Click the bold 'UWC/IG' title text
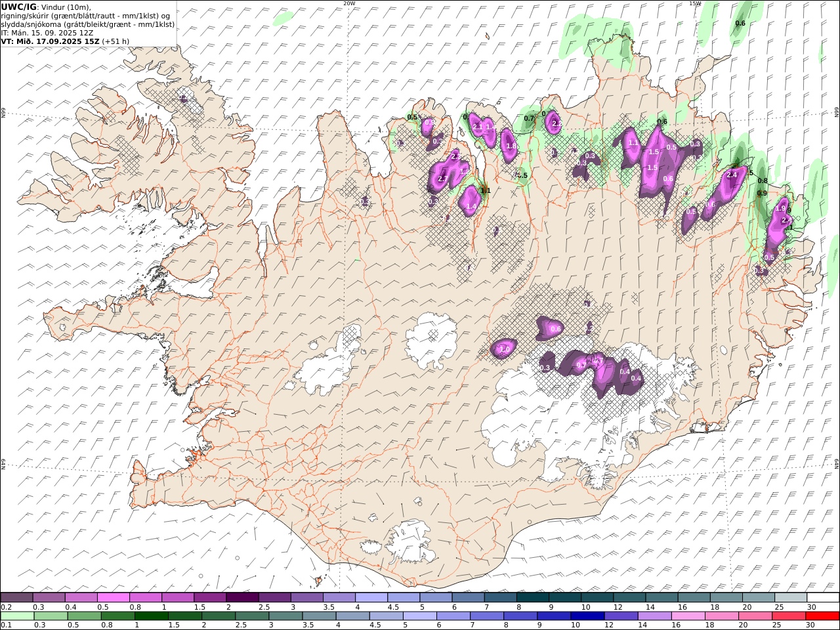The image size is (840, 630). pyautogui.click(x=19, y=7)
